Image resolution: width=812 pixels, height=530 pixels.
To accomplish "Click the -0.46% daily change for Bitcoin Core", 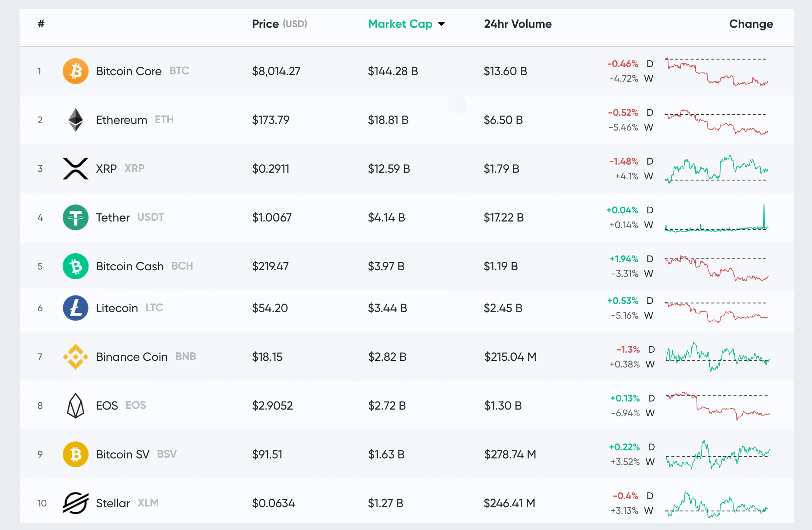I will pos(622,64).
